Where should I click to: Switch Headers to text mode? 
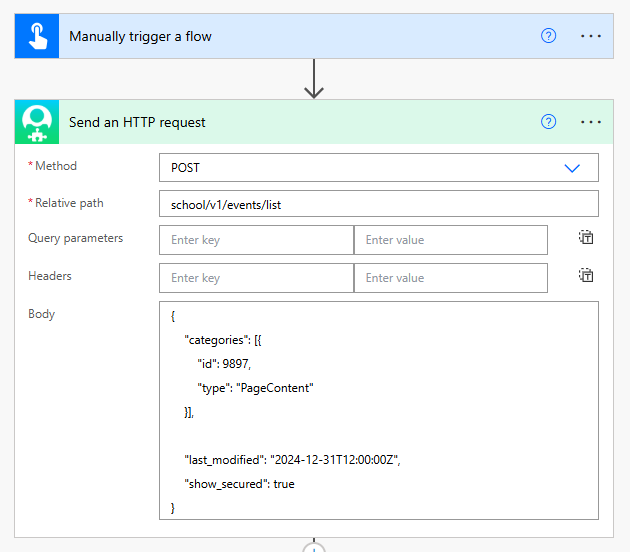586,276
